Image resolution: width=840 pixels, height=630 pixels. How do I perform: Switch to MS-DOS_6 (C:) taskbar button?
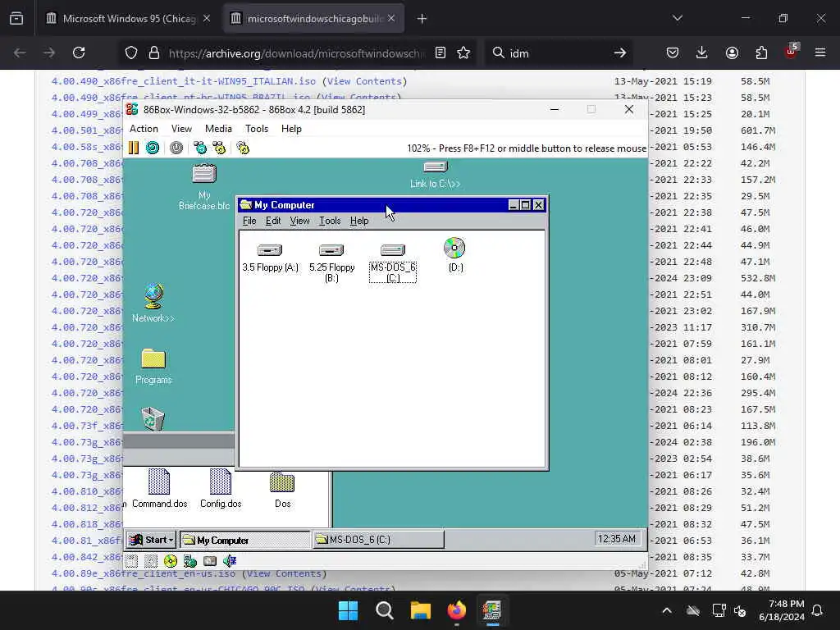pyautogui.click(x=378, y=540)
